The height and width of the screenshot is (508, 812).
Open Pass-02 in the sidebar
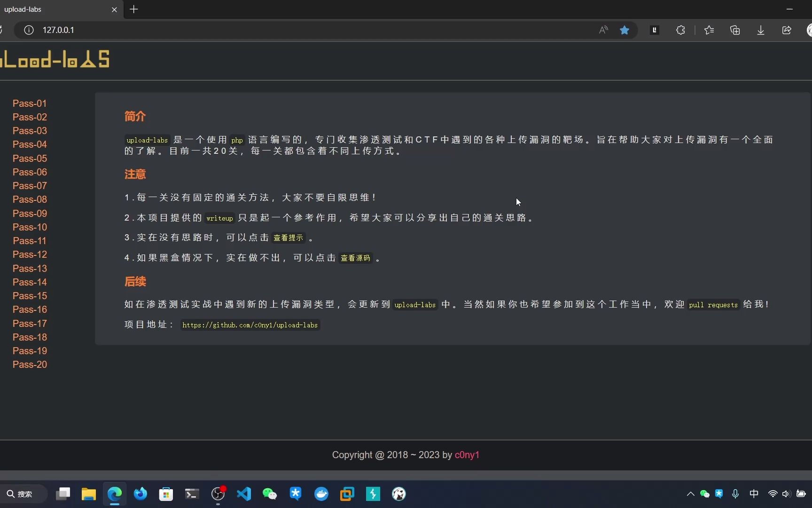(30, 117)
